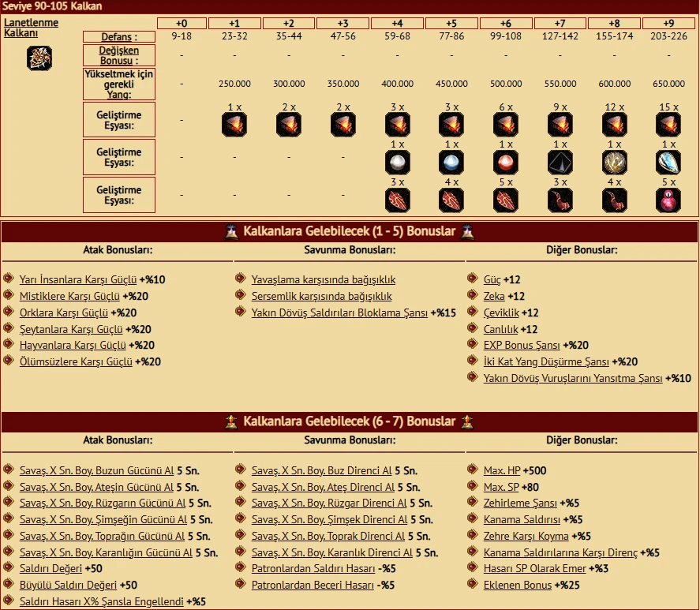Click the golden orb icon under +8

pyautogui.click(x=614, y=163)
